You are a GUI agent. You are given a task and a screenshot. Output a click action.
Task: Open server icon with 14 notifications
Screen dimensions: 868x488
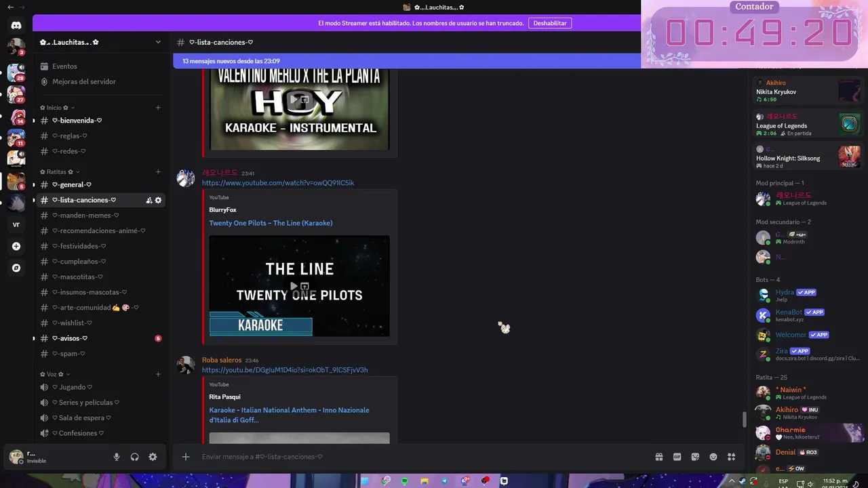(16, 117)
